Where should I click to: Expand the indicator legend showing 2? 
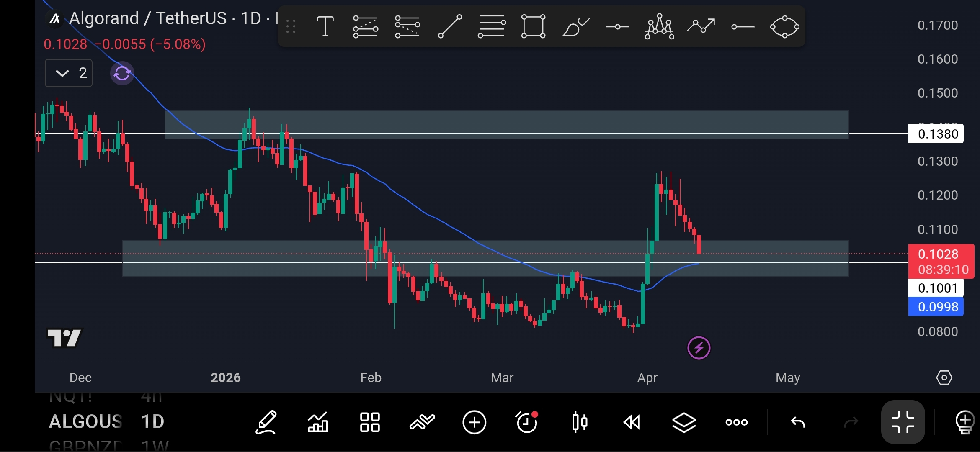(x=69, y=73)
